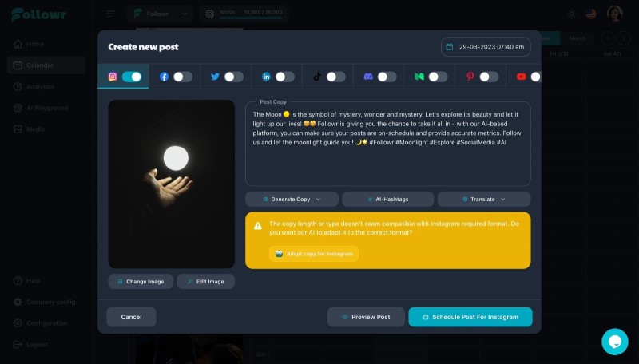Enable the Facebook toggle switch

(x=183, y=77)
